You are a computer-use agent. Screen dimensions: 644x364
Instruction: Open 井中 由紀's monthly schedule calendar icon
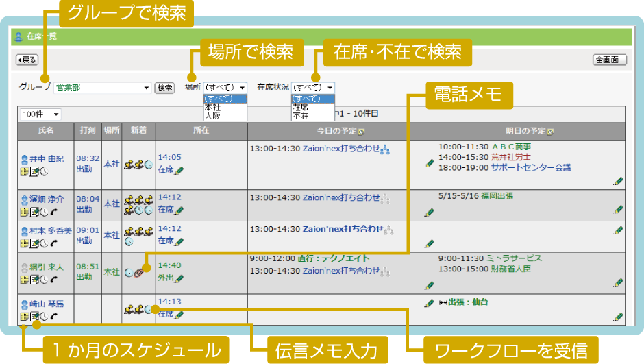pos(24,171)
